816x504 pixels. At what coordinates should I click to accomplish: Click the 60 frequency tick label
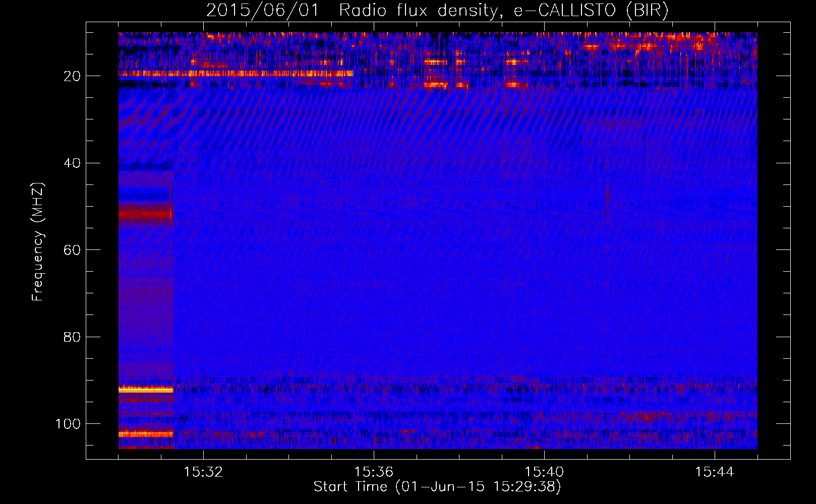tap(72, 250)
